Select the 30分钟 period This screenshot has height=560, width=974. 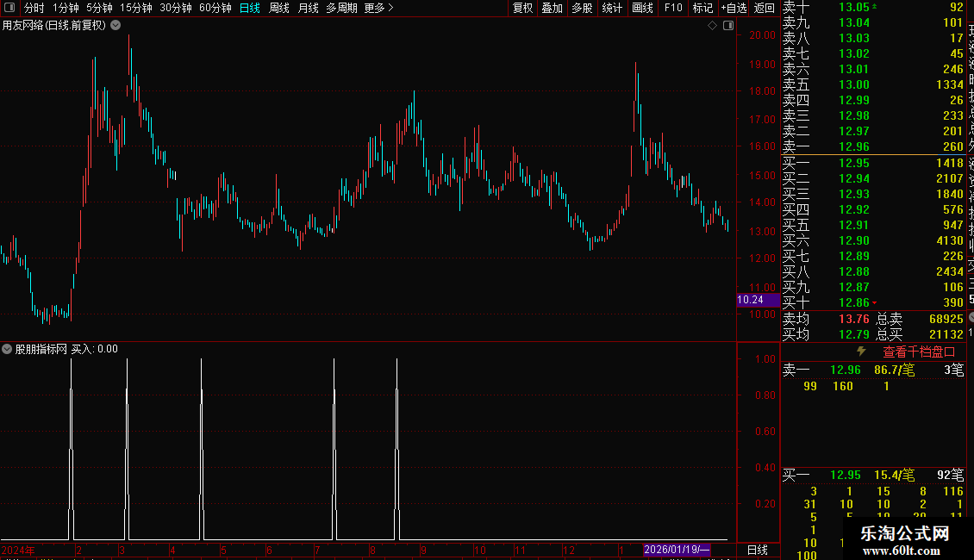pos(175,8)
